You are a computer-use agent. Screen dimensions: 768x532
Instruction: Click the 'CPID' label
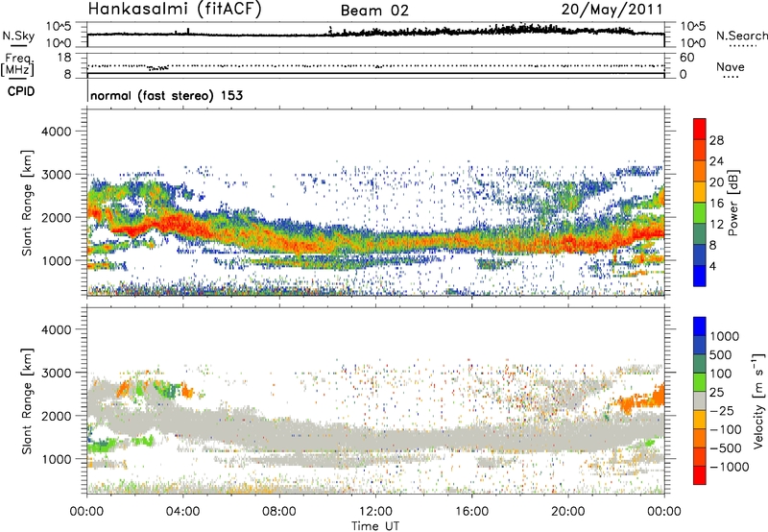[x=21, y=91]
